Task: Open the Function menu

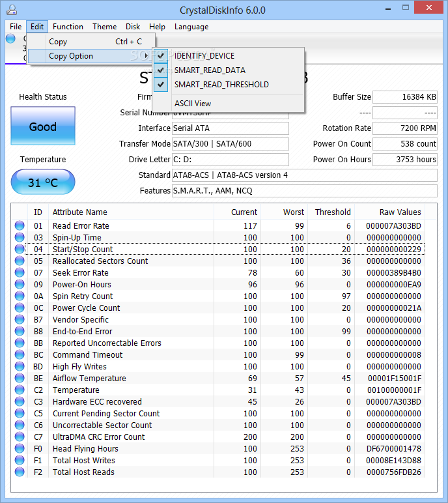Action: 68,27
